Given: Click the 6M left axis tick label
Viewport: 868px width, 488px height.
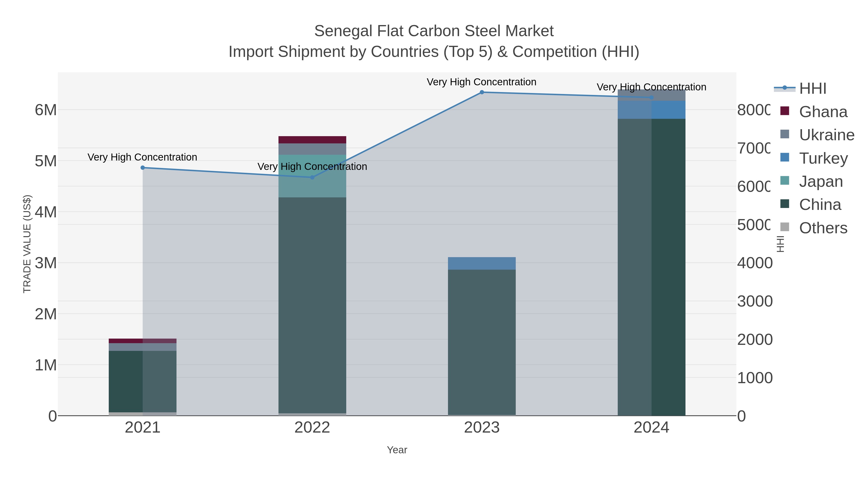Looking at the screenshot, I should click(x=46, y=110).
